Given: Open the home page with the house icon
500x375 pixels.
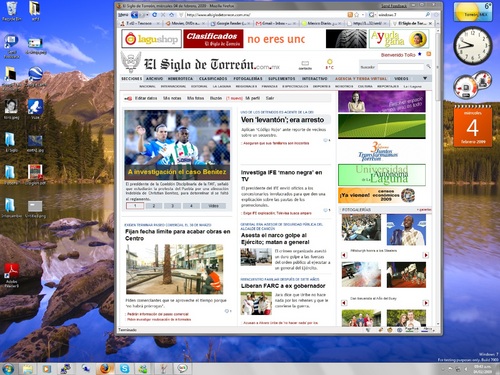Looking at the screenshot, I should coord(172,15).
